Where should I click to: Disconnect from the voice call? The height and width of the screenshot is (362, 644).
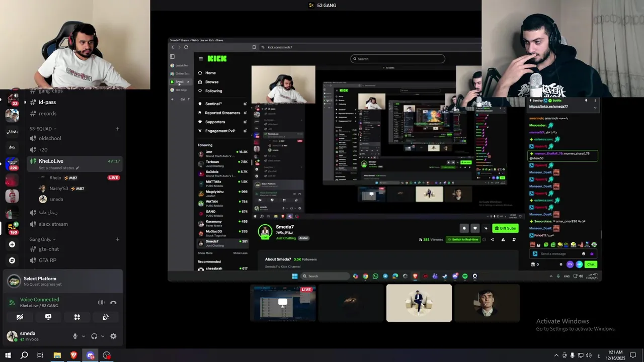(113, 302)
